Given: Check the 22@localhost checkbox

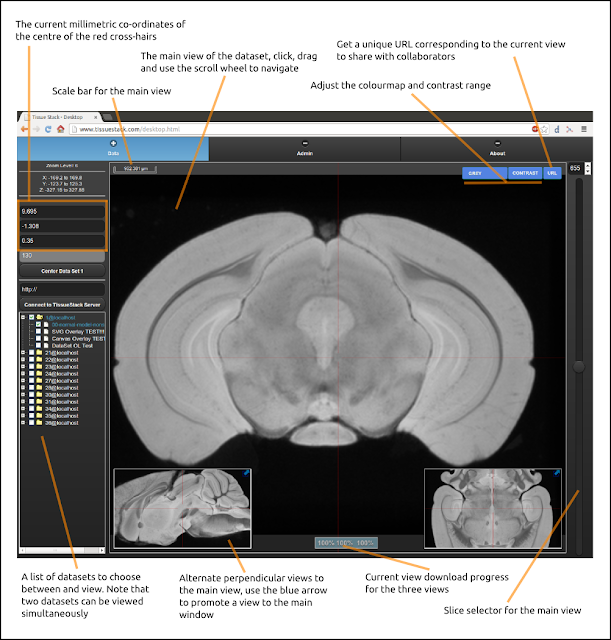Looking at the screenshot, I should 31,360.
